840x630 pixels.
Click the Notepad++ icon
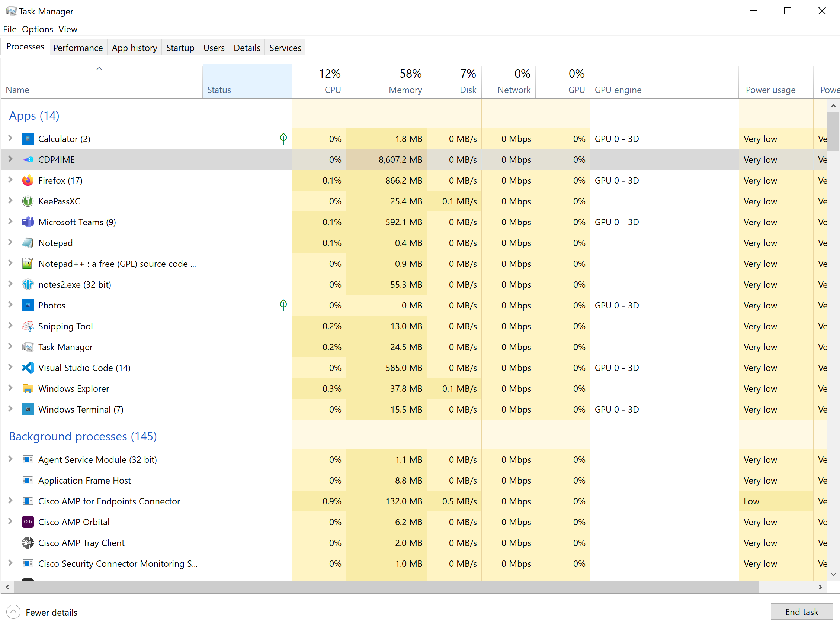click(x=28, y=264)
